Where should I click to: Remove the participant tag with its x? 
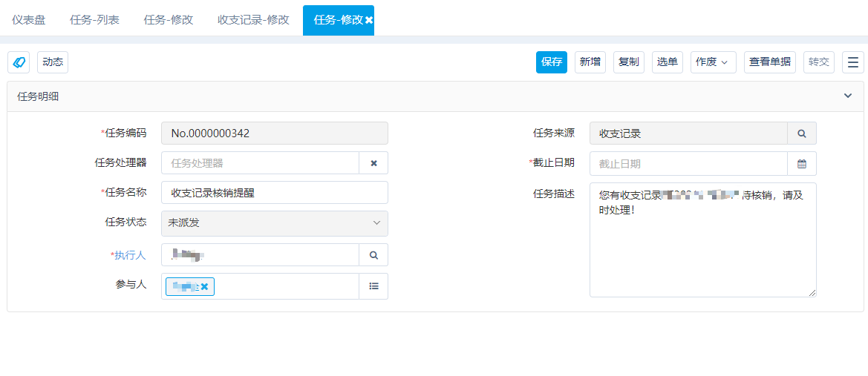[204, 286]
